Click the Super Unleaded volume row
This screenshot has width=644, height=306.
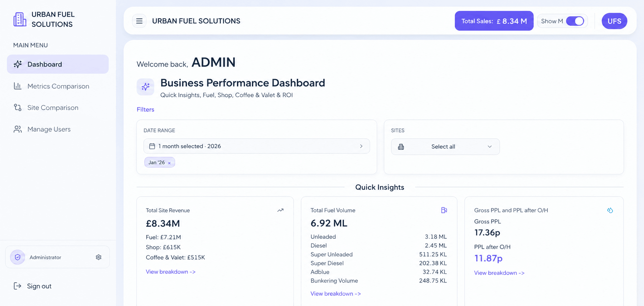(379, 254)
